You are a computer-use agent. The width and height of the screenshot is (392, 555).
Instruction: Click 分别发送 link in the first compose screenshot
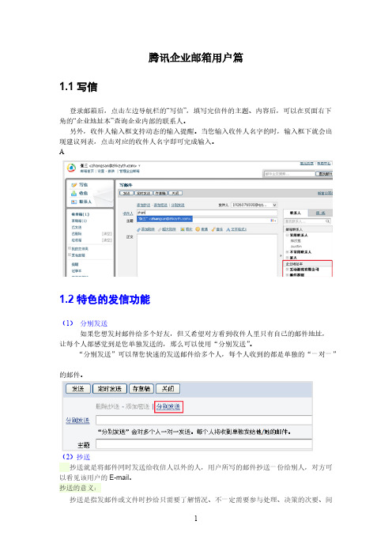click(x=178, y=206)
